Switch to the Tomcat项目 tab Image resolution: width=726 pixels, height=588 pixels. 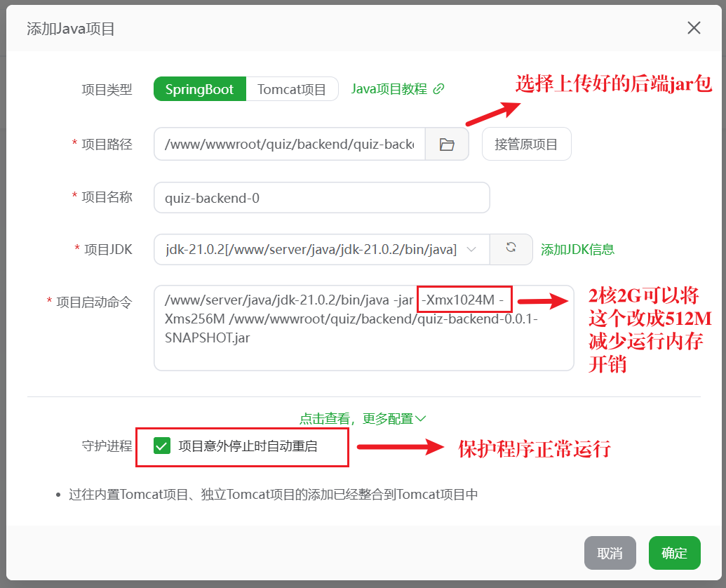(292, 88)
